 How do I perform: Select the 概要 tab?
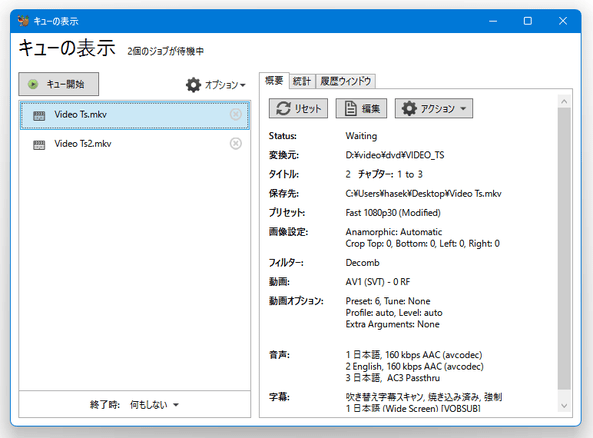[x=274, y=81]
